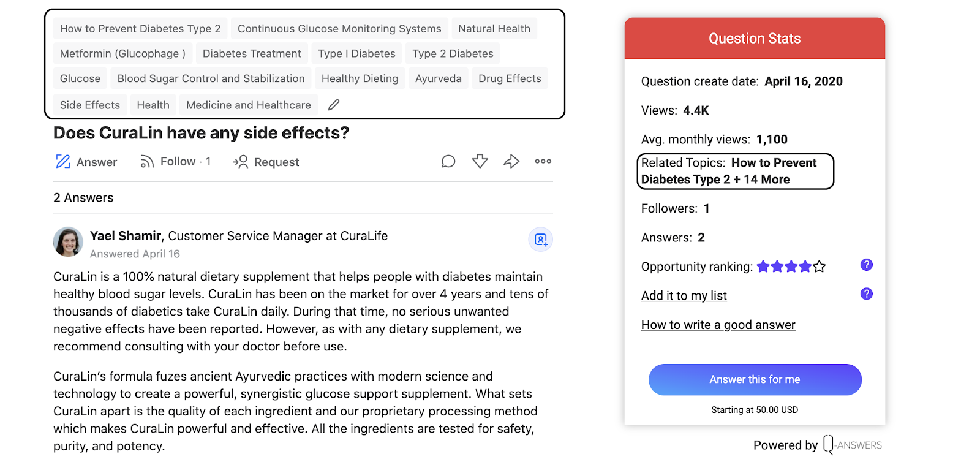Open the three-dot more options menu

pyautogui.click(x=543, y=161)
